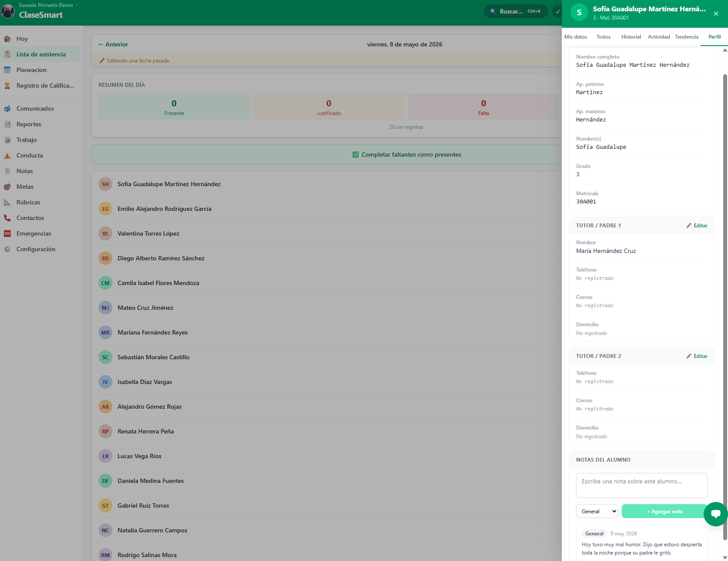728x561 pixels.
Task: Switch to the Actividad tab
Action: [x=659, y=37]
